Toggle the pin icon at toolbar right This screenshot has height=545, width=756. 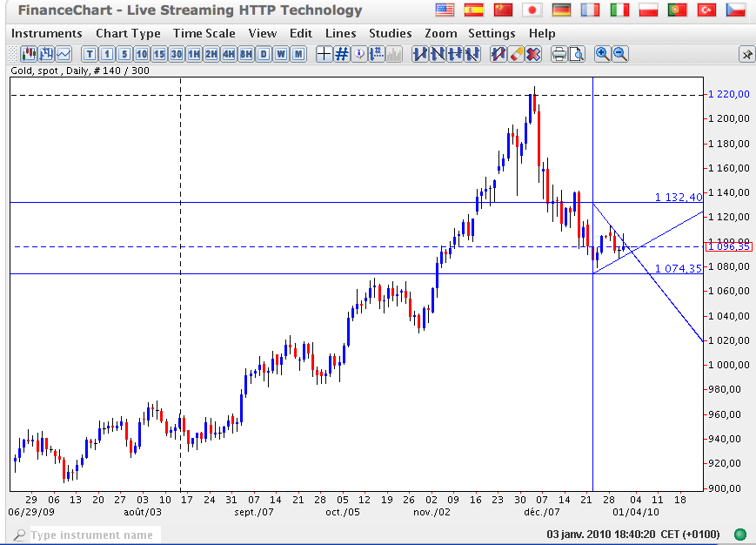746,54
